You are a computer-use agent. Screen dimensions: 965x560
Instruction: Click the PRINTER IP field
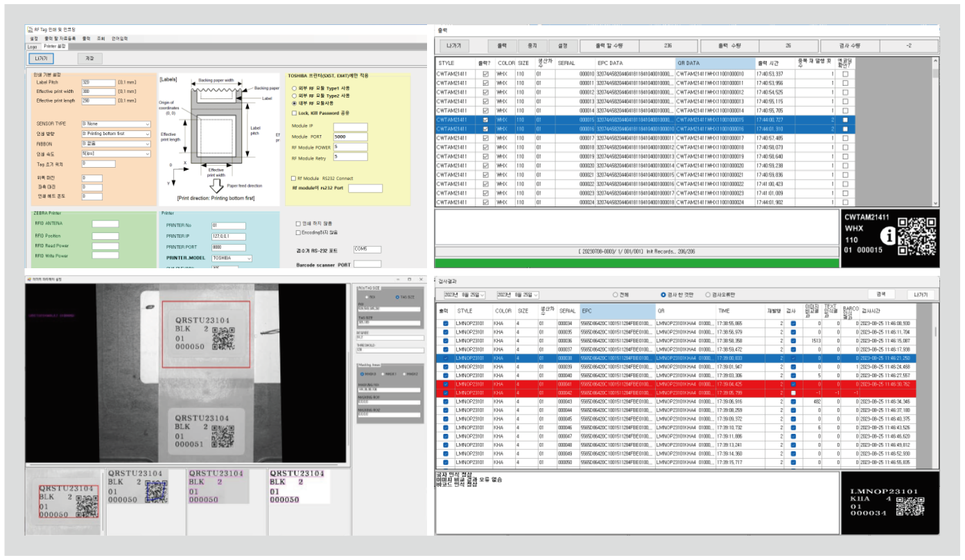227,236
